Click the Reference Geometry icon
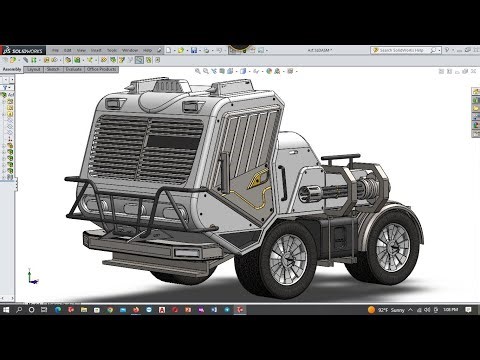The height and width of the screenshot is (360, 480). [x=90, y=60]
